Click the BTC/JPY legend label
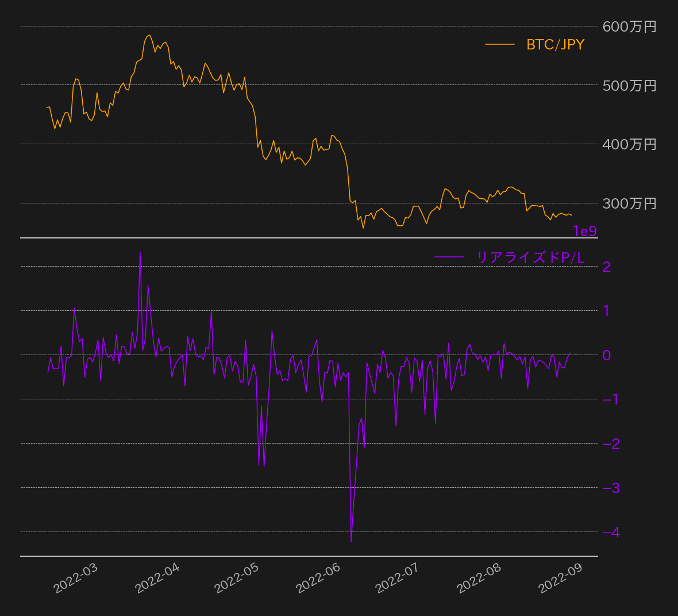678x616 pixels. 555,45
